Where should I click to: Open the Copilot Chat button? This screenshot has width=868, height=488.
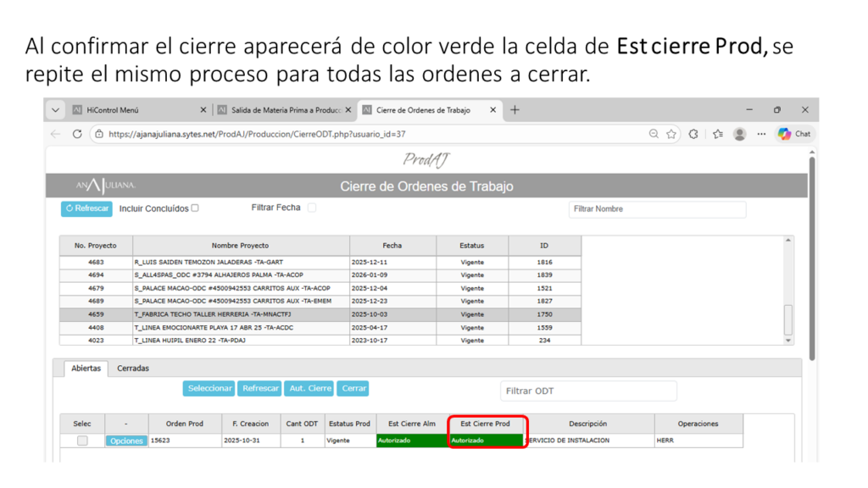[x=794, y=134]
